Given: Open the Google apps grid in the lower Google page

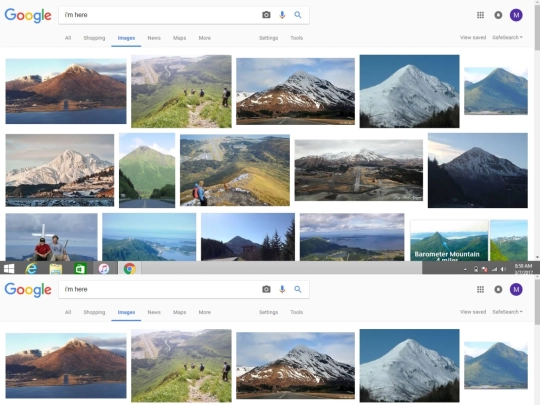Looking at the screenshot, I should click(480, 289).
